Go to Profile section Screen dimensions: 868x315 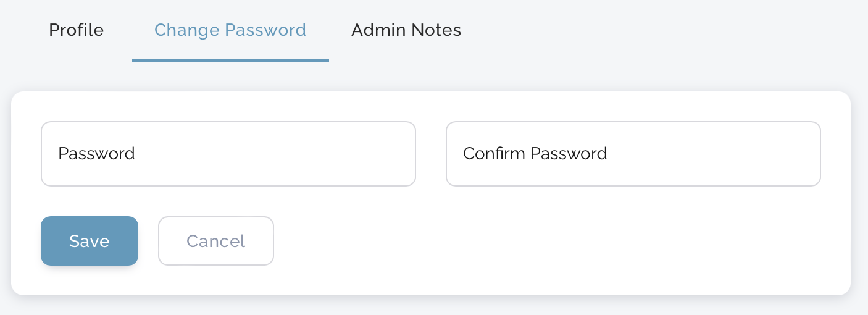tap(76, 30)
